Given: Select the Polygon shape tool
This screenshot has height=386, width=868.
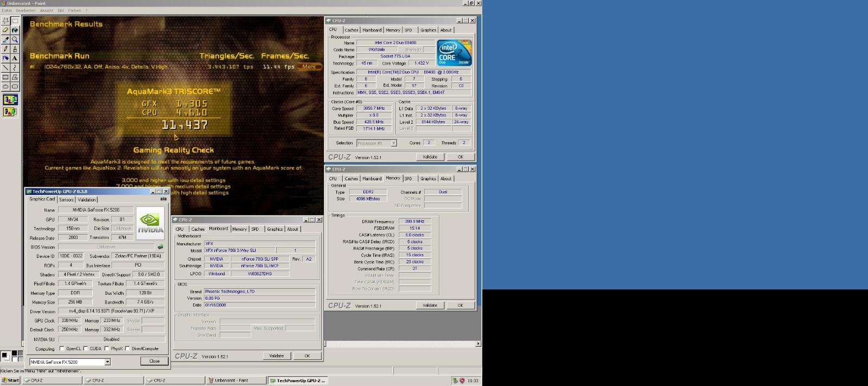Looking at the screenshot, I should (x=15, y=77).
